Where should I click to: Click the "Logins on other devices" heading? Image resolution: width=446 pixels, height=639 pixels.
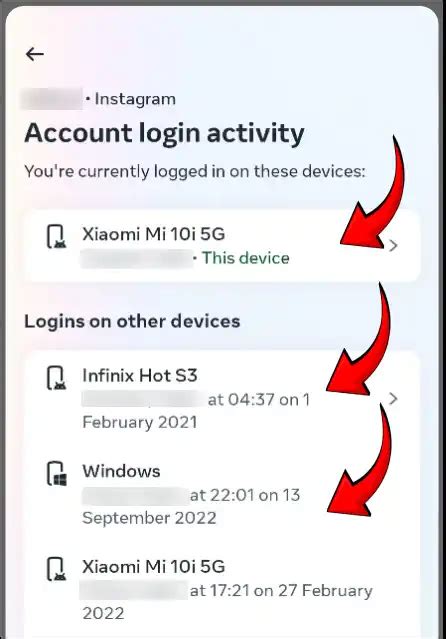pyautogui.click(x=132, y=321)
